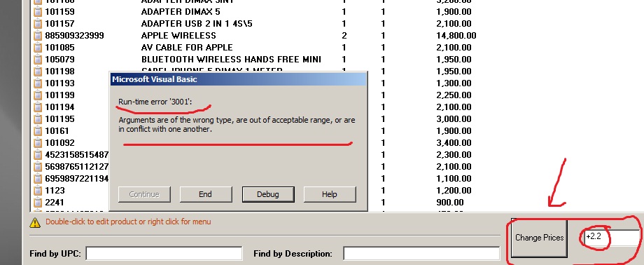
Task: Select product icon for 101195
Action: (38, 119)
